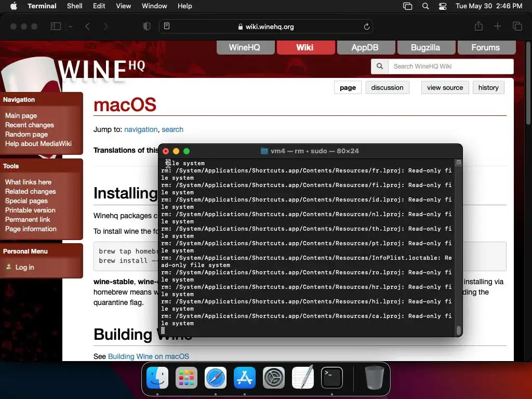Click the Terminal window scrollbar thumb
The height and width of the screenshot is (399, 532).
point(459,330)
